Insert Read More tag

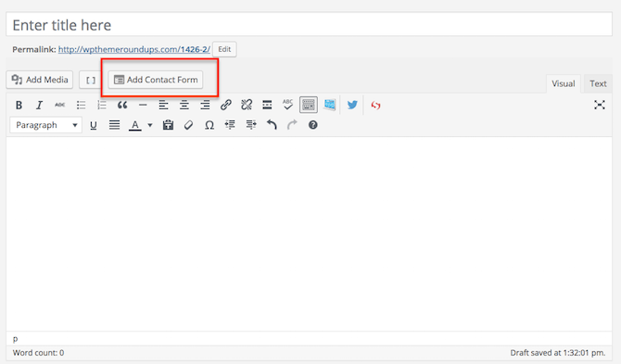tap(267, 106)
